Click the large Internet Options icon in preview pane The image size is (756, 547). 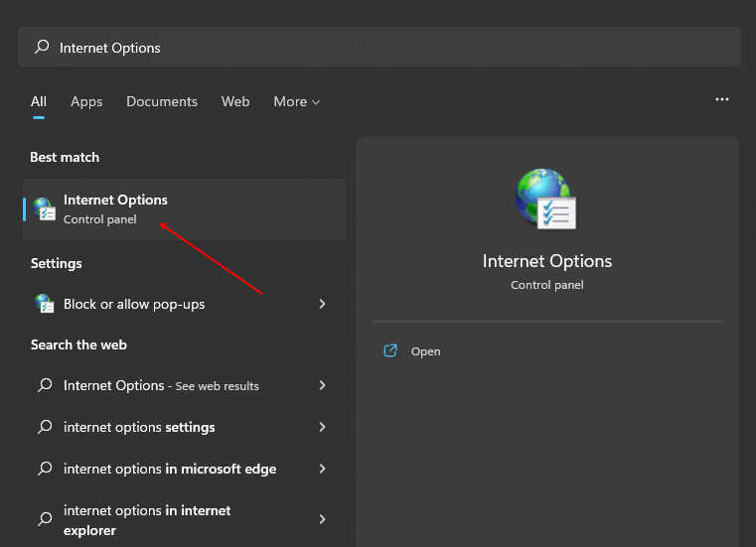[x=546, y=199]
